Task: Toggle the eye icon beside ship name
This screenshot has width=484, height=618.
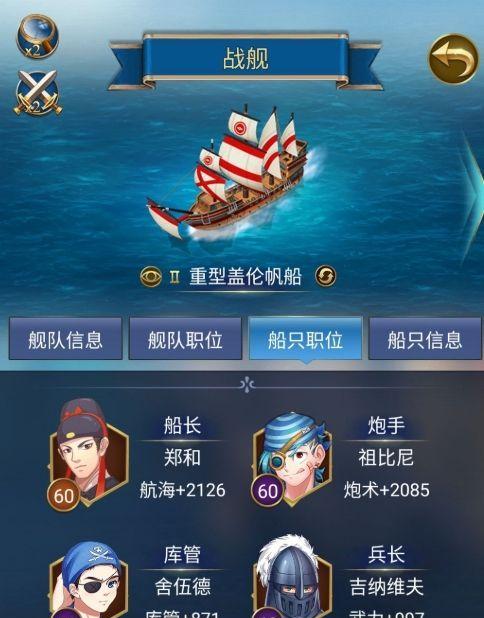Action: coord(151,276)
